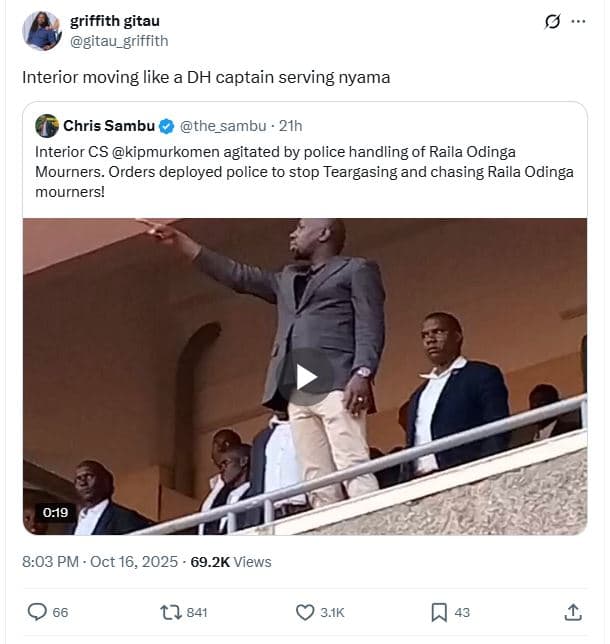This screenshot has height=644, width=610.
Task: Play the embedded video
Action: tap(305, 377)
